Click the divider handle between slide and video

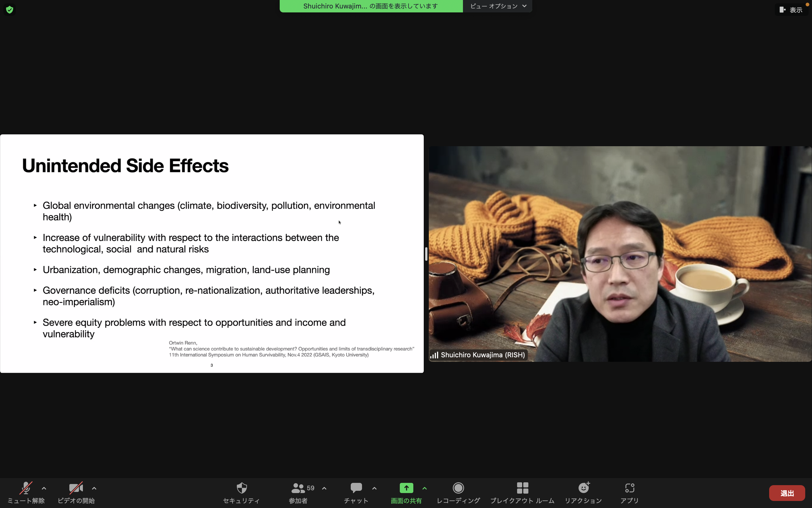click(x=426, y=254)
